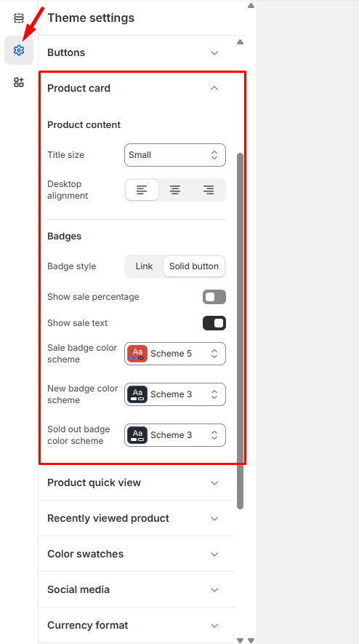
Task: Click the settings panel vertical scrollbar
Action: click(x=241, y=331)
